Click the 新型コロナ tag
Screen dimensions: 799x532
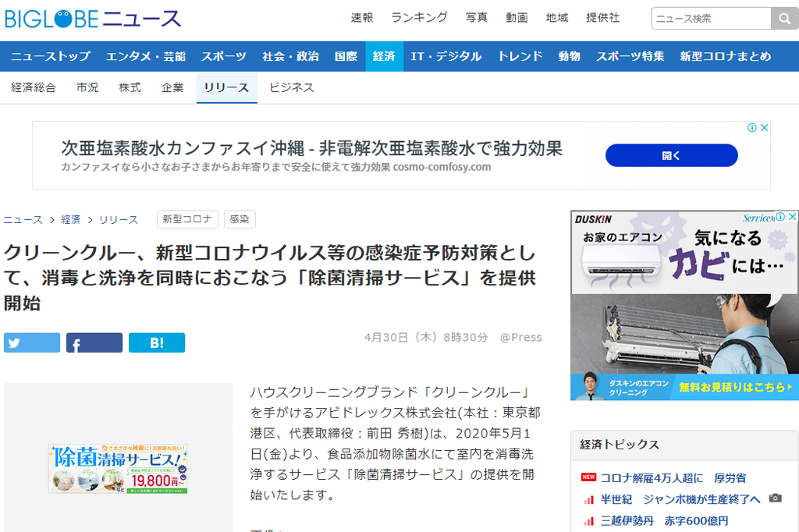(x=187, y=219)
